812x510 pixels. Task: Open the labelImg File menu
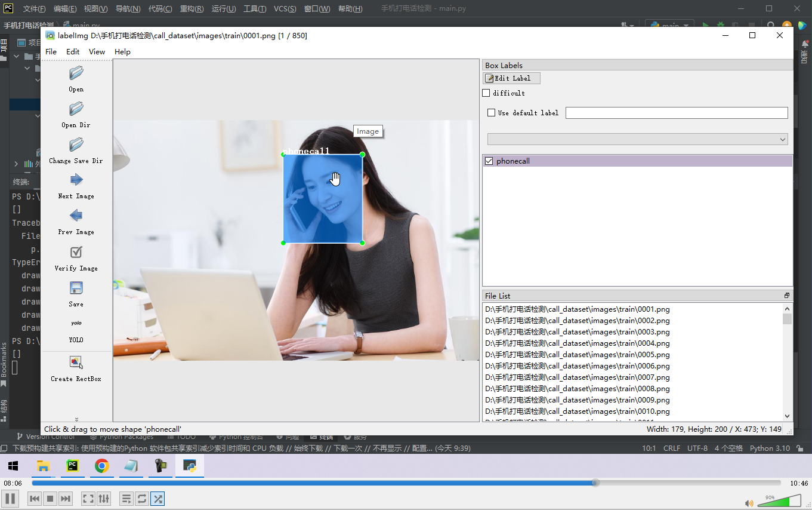coord(51,52)
